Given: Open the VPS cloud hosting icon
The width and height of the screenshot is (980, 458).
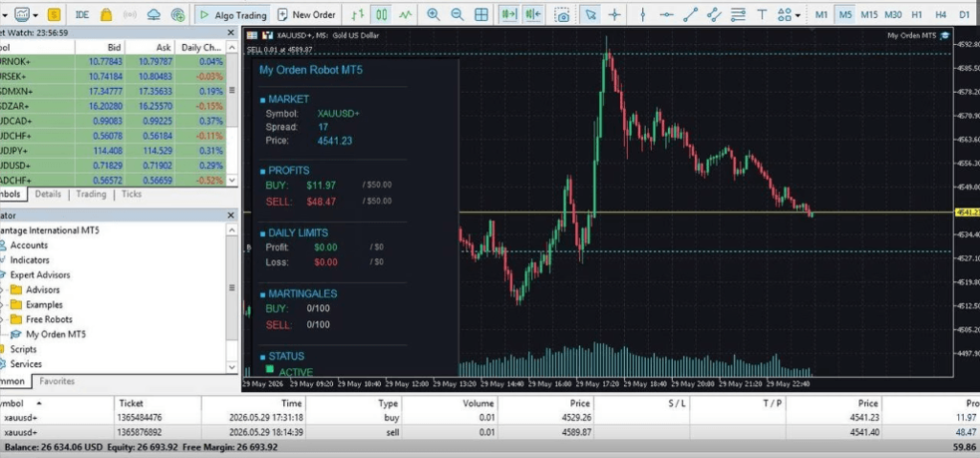Looking at the screenshot, I should (154, 13).
